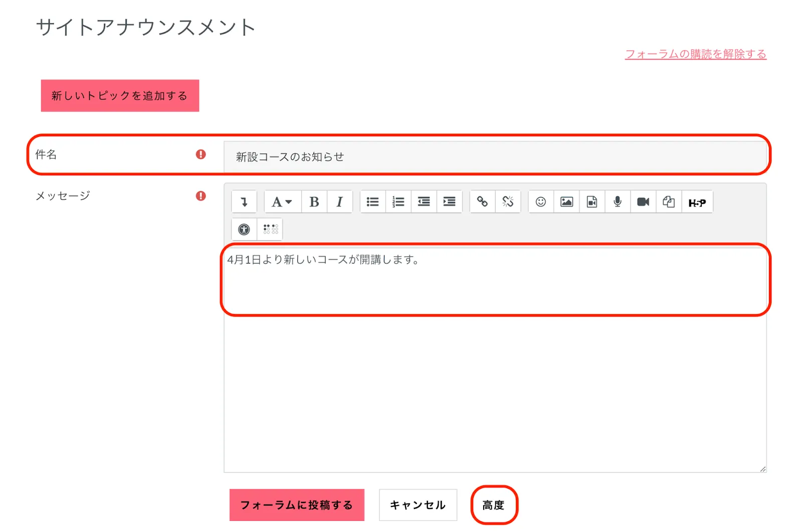Image resolution: width=802 pixels, height=532 pixels.
Task: Open the paragraph styles dropdown
Action: [x=282, y=202]
